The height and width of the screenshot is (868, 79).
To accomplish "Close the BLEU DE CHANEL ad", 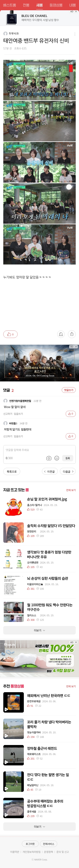I will click(x=76, y=11).
